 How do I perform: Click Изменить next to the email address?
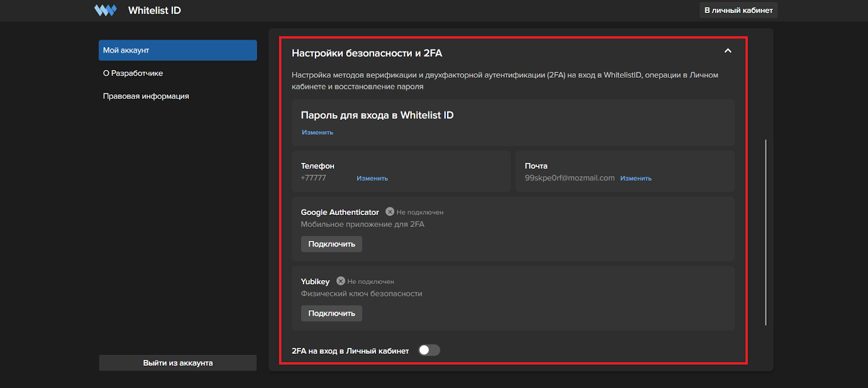click(x=636, y=178)
